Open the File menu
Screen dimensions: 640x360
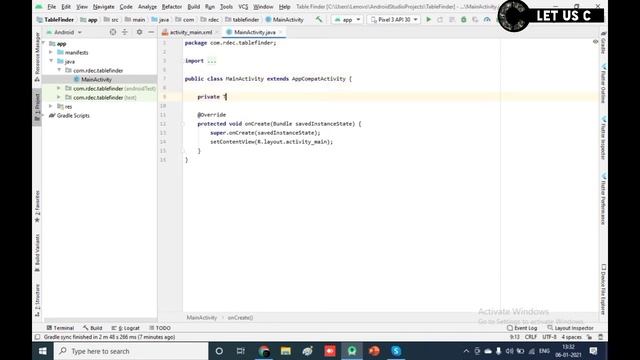51,7
